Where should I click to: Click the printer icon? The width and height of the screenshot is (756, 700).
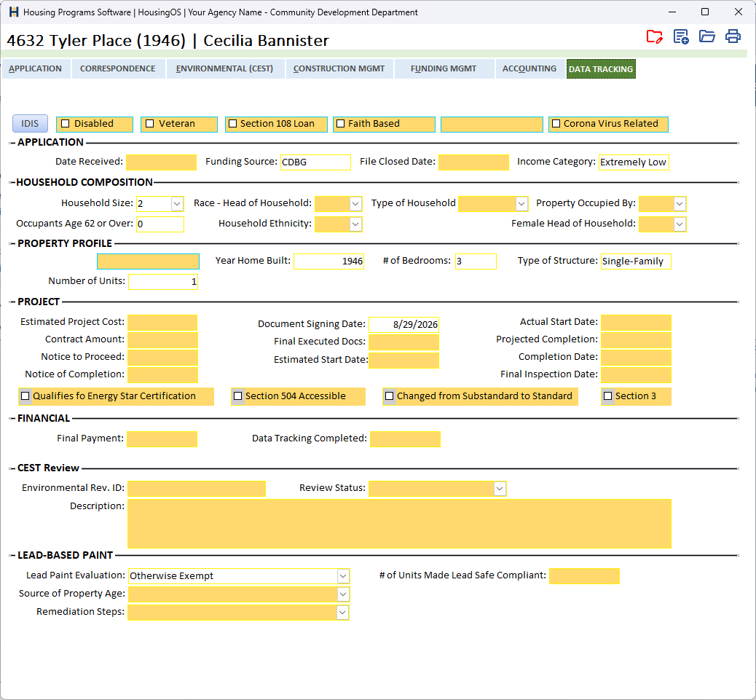pos(733,36)
